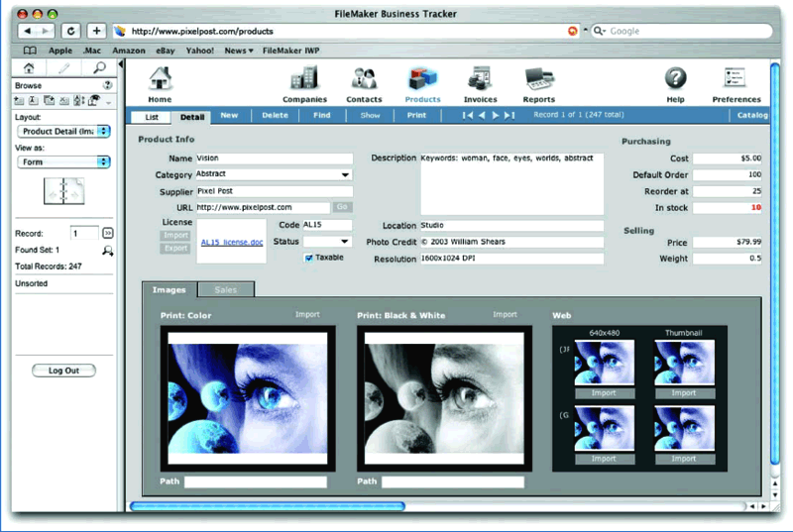Open the View as Form dropdown
Screen dimensions: 793x532
click(x=63, y=161)
